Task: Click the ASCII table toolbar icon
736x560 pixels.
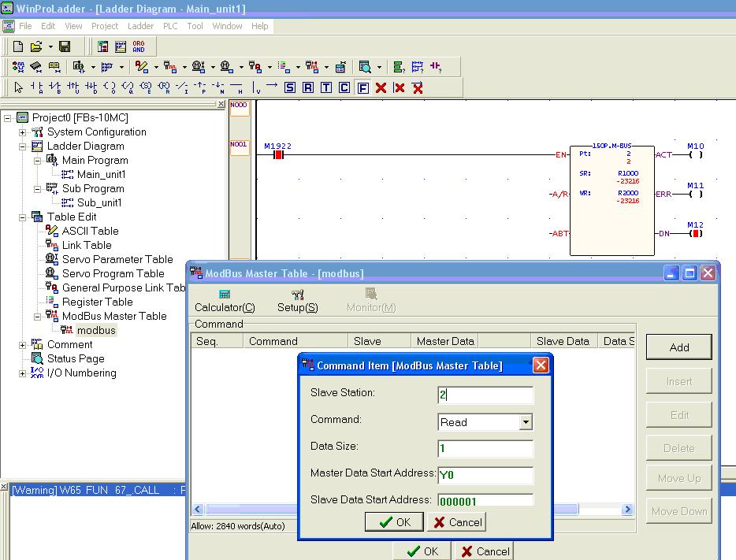Action: tap(141, 67)
